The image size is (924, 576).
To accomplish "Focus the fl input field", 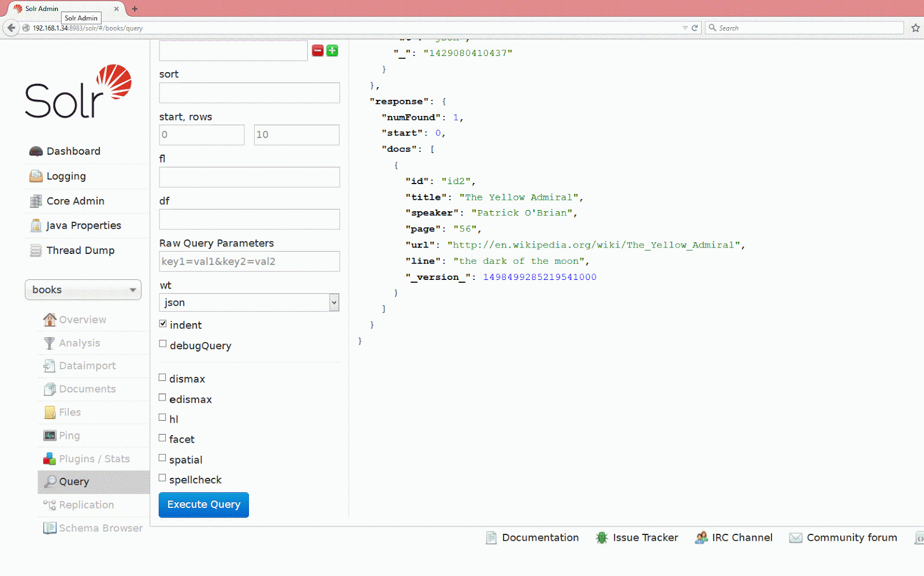I will (249, 177).
